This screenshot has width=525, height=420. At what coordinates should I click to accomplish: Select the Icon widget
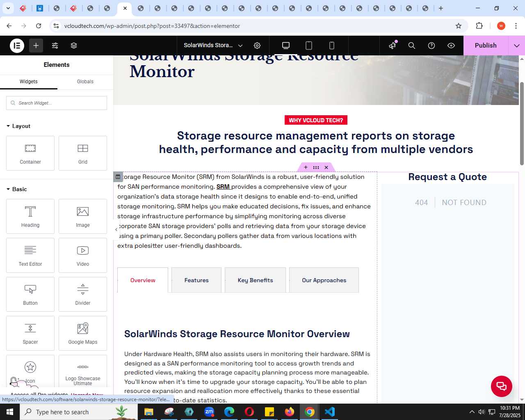pos(30,371)
